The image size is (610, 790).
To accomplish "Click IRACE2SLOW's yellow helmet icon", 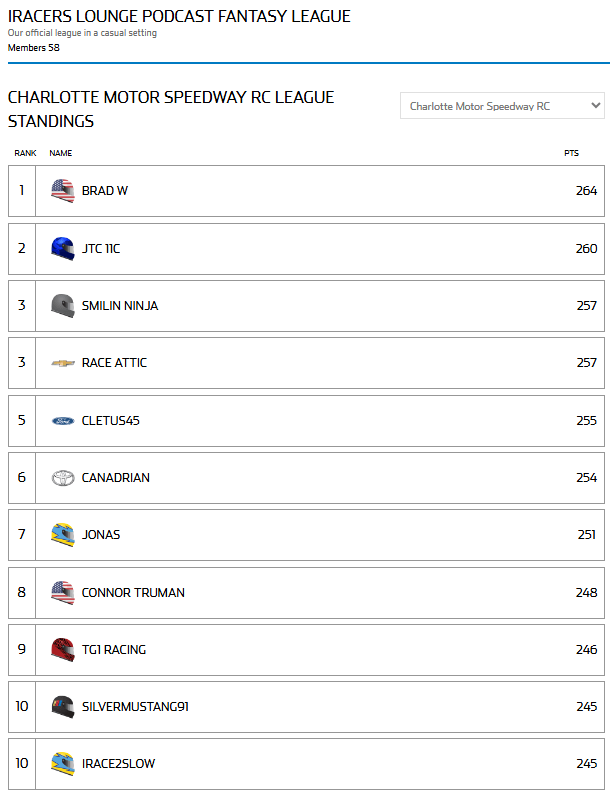I will 63,764.
